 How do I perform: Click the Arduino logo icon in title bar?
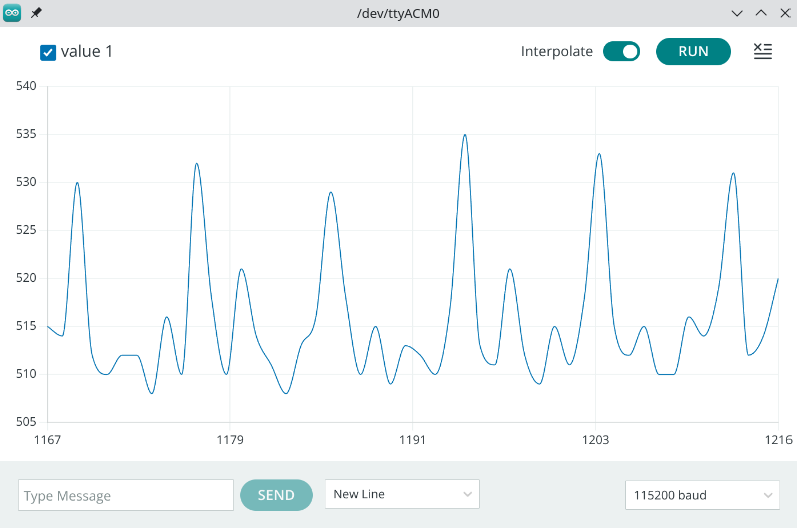tap(12, 13)
